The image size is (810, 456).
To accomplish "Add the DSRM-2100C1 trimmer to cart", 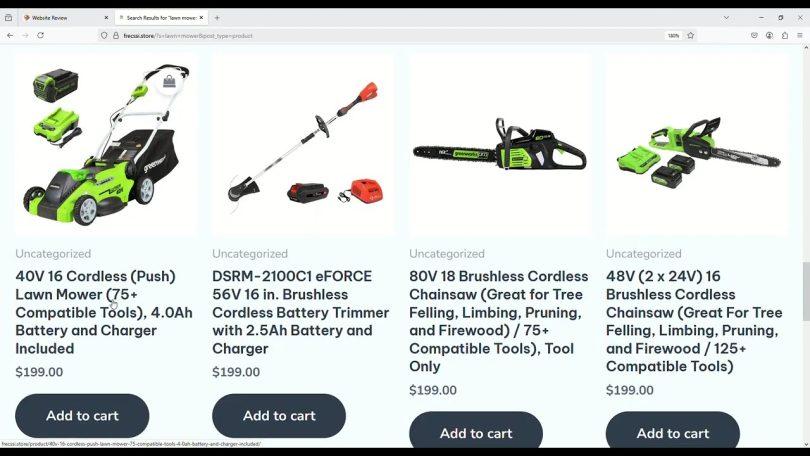I will click(279, 416).
